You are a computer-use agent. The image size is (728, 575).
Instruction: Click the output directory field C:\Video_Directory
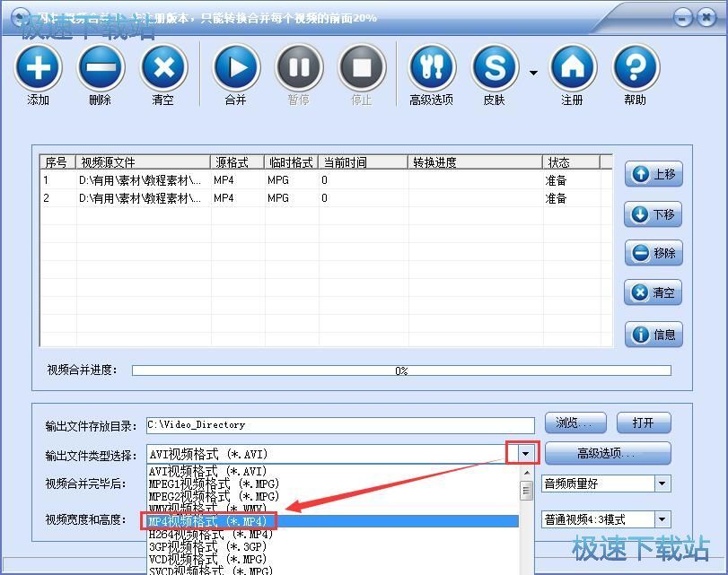[340, 425]
